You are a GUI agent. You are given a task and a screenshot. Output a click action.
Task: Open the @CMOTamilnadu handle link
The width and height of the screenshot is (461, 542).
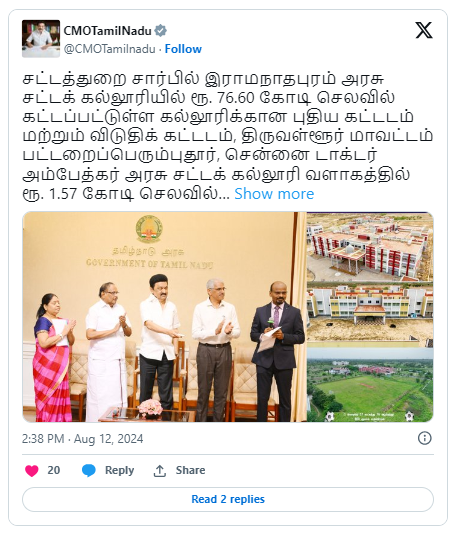[110, 49]
